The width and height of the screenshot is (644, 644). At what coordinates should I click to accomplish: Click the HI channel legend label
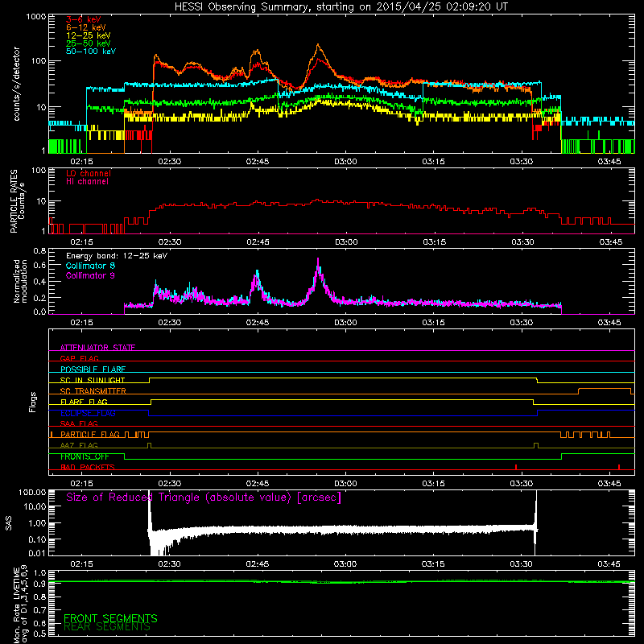tap(87, 182)
